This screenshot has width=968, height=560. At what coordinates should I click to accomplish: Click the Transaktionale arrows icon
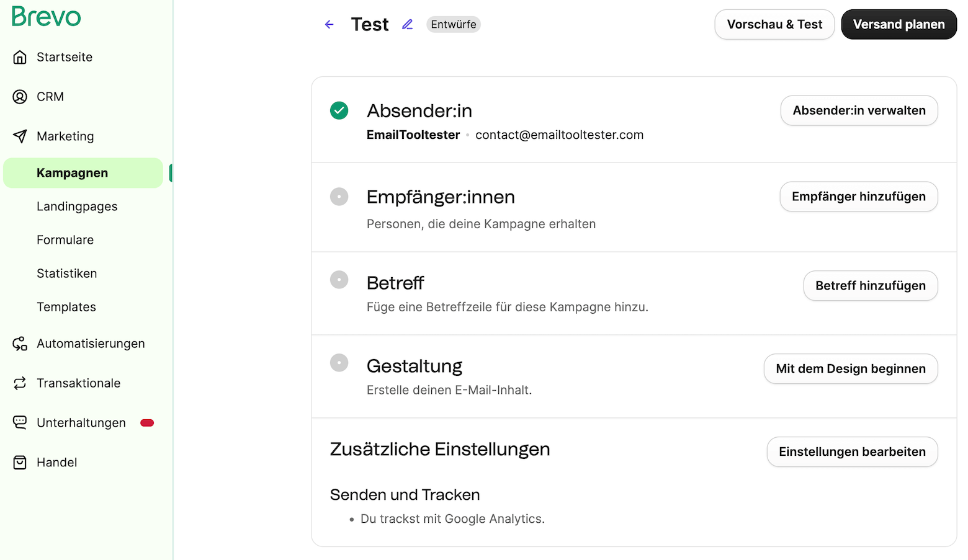click(x=20, y=383)
